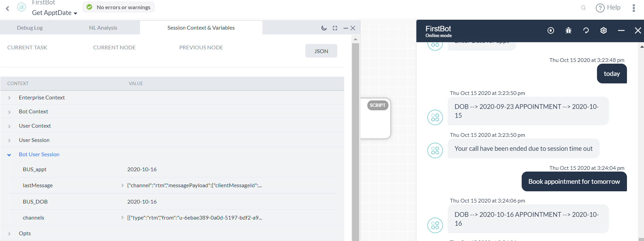Open Help

point(608,7)
